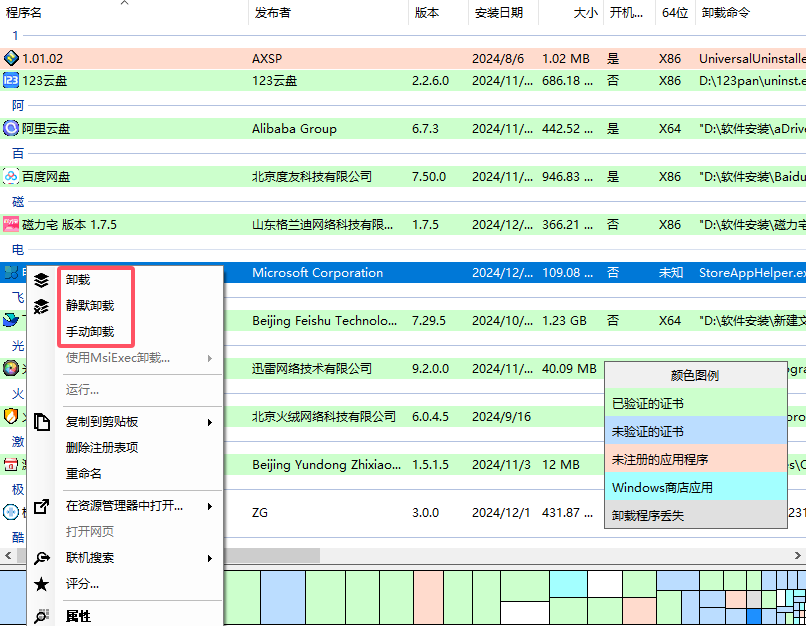Image resolution: width=806 pixels, height=626 pixels.
Task: Click the horizontal scrollbar right arrow
Action: 797,556
